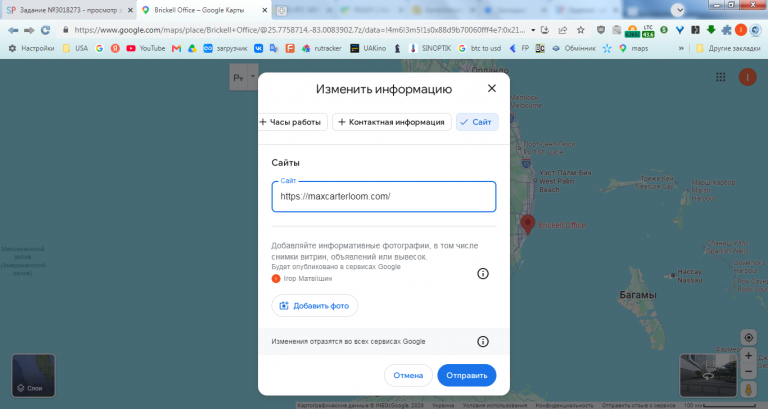Open the bitcoin price extension
Image resolution: width=768 pixels, height=409 pixels.
coord(632,31)
